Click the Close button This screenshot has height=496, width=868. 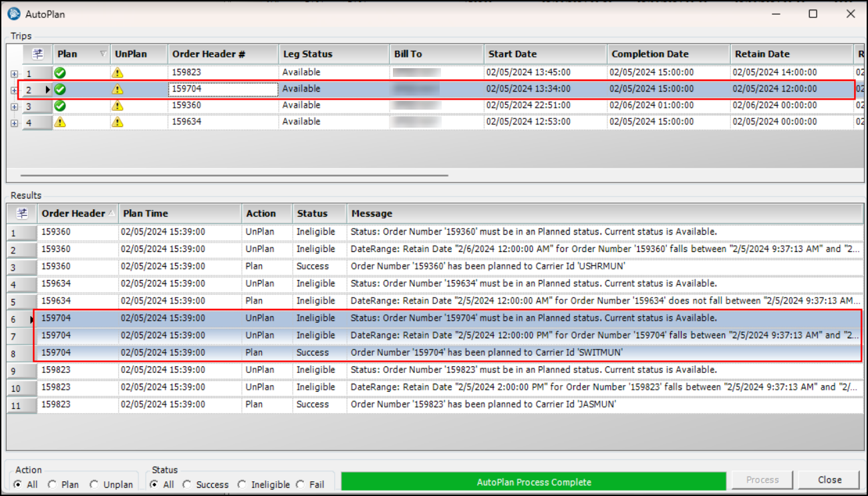[x=829, y=480]
